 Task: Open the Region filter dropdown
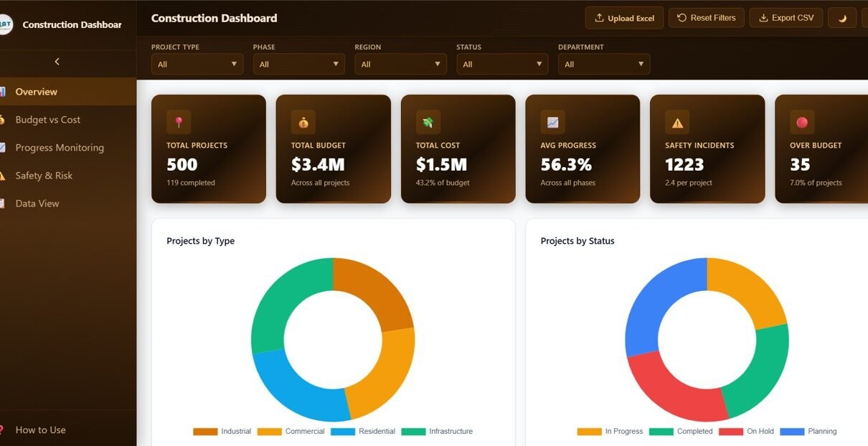(400, 65)
